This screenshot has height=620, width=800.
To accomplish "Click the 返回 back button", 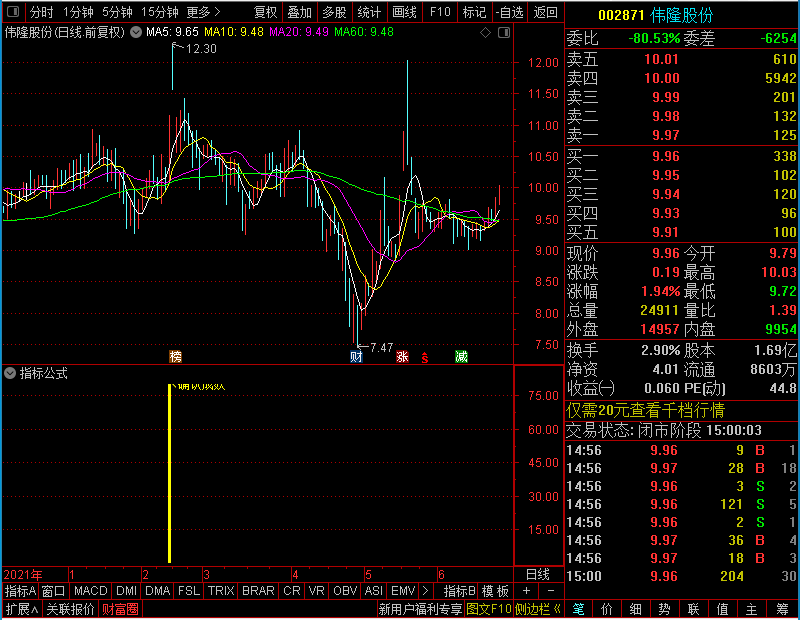I will coord(545,12).
